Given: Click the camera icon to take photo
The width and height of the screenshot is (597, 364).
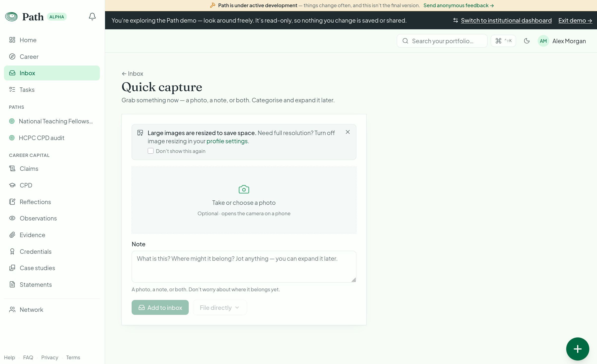Looking at the screenshot, I should [x=244, y=189].
